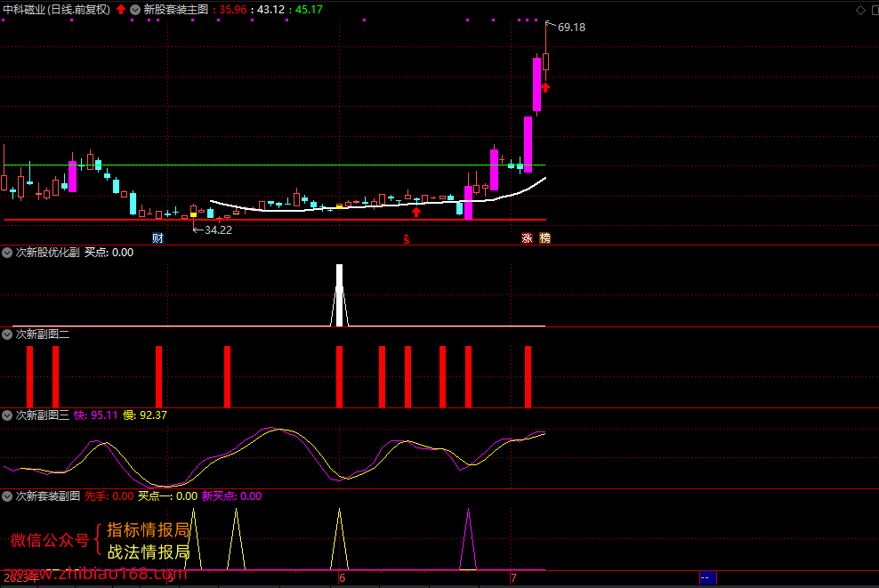This screenshot has height=588, width=879.
Task: Click the 慢: 92.37 readout
Action: pyautogui.click(x=145, y=415)
